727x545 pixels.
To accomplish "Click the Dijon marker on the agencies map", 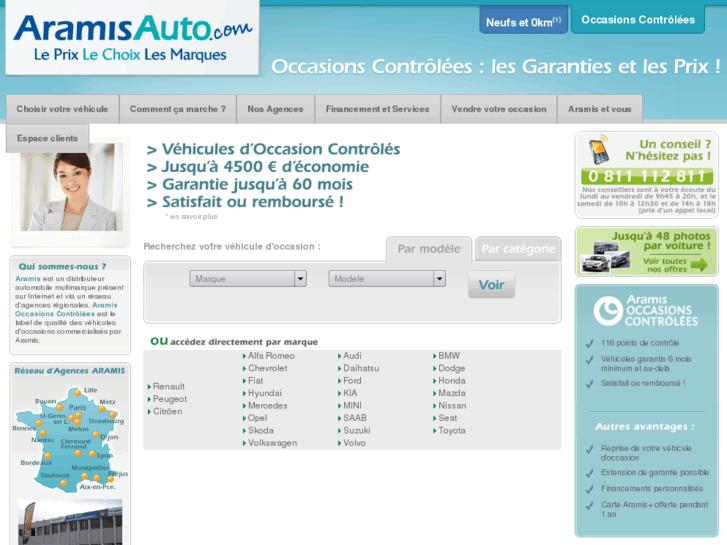I will tap(96, 435).
